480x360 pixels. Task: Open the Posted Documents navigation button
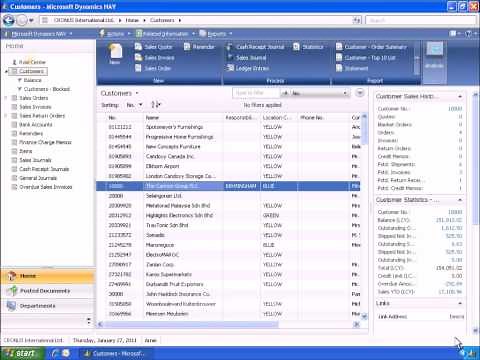pos(48,291)
